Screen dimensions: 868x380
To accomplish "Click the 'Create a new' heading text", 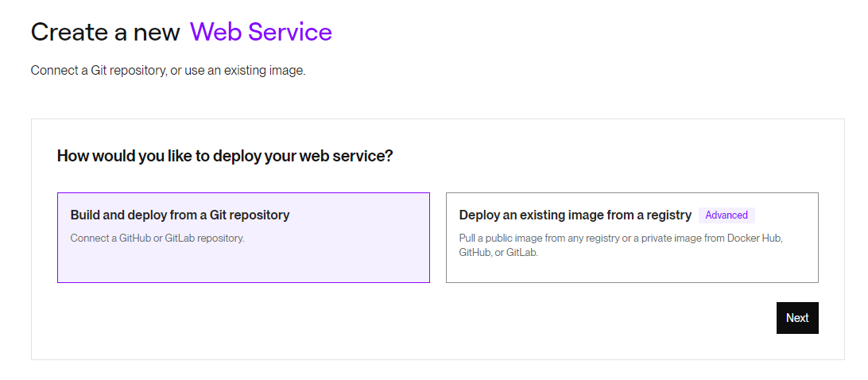I will (107, 32).
